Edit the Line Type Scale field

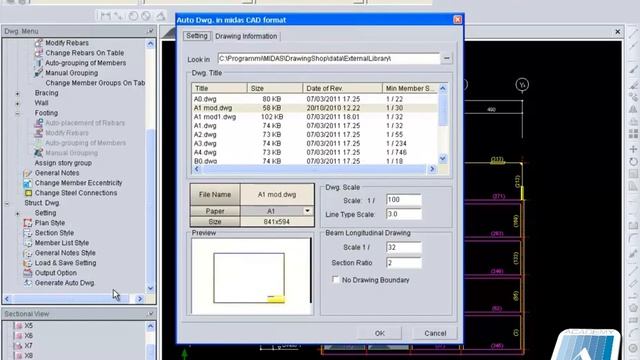403,214
